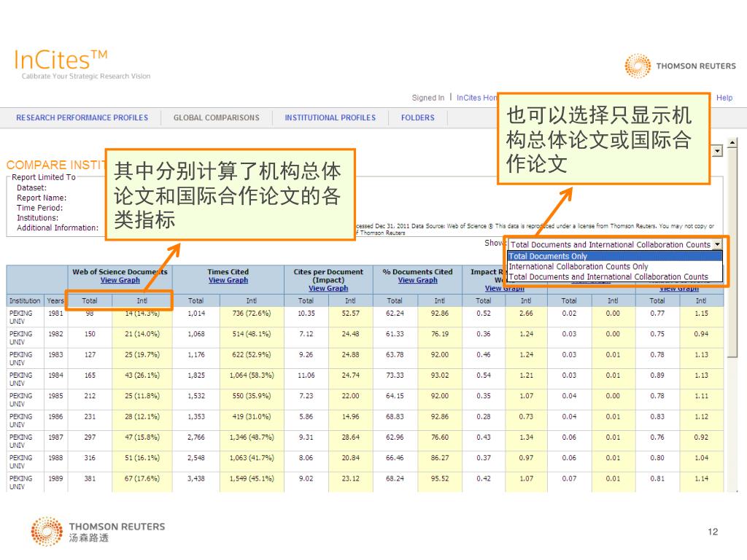Open View Graph under Times Cited
The image size is (747, 560).
[x=228, y=281]
